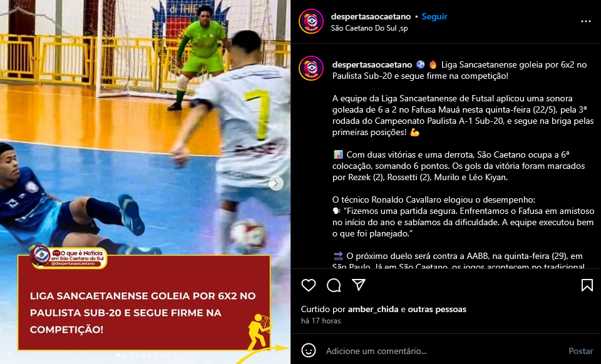Open despertasaocaetano profile picture in header

[311, 21]
